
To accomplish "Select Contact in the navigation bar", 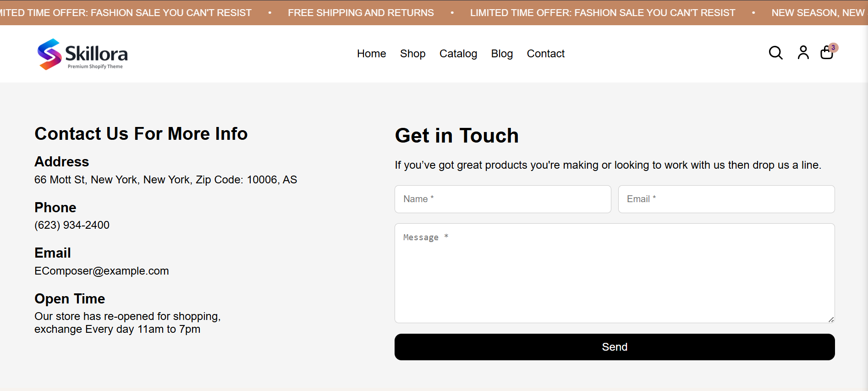I will pos(545,54).
